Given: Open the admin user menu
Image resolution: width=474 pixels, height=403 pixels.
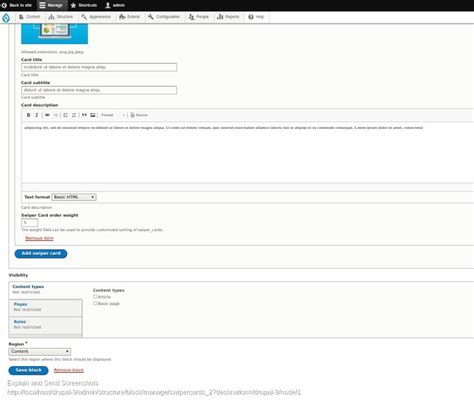Looking at the screenshot, I should 115,5.
